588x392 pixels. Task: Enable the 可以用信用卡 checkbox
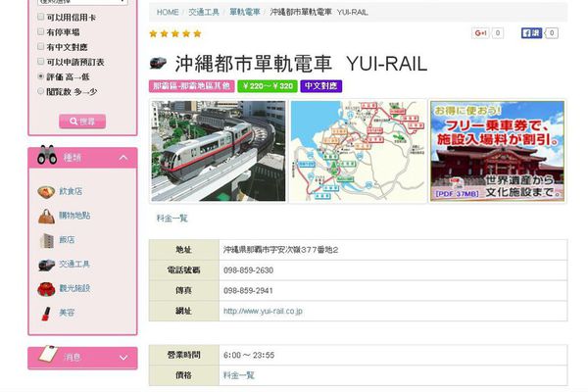(x=40, y=17)
